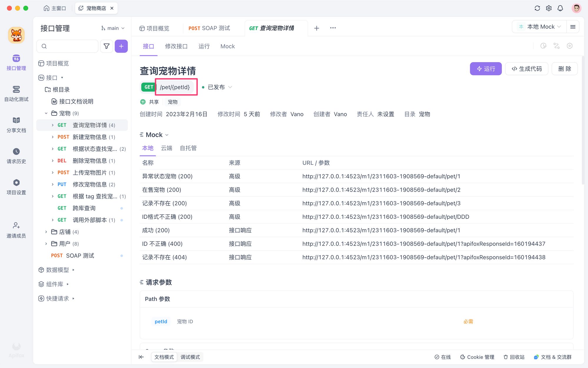Select the 云端 Mock tab
The height and width of the screenshot is (368, 588).
167,148
